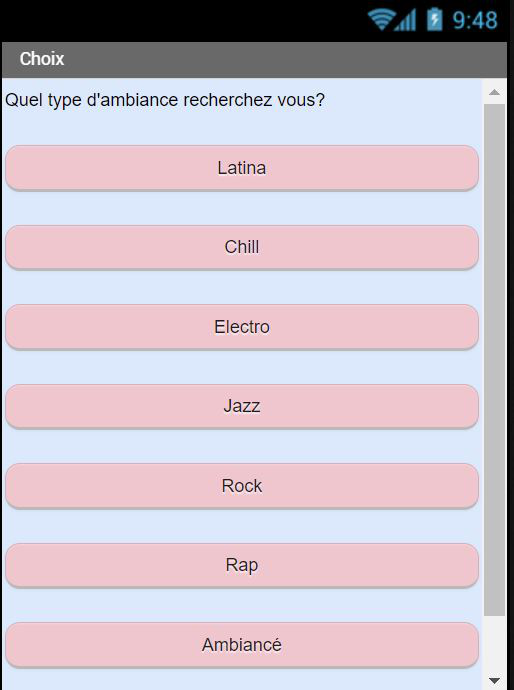The height and width of the screenshot is (690, 514).
Task: Click empty space between Rock and Rap
Action: (x=242, y=526)
